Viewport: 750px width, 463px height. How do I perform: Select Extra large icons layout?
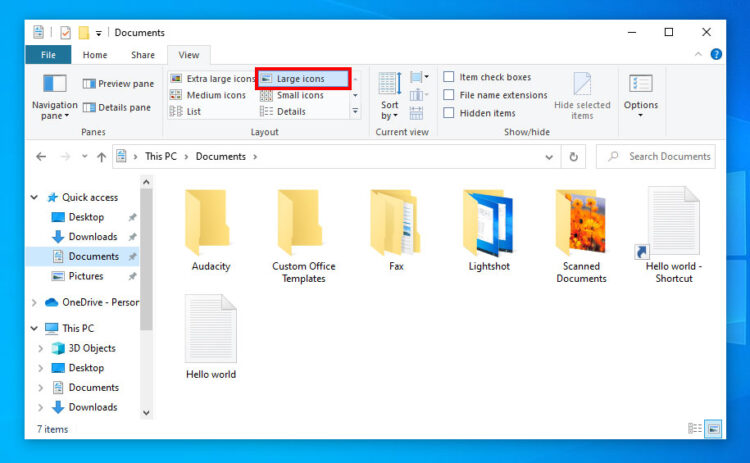pyautogui.click(x=212, y=78)
